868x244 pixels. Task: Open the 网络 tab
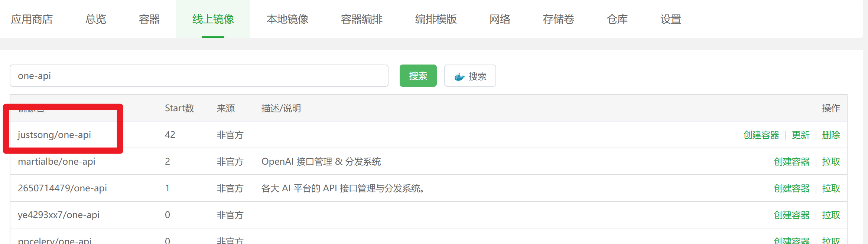pos(500,19)
